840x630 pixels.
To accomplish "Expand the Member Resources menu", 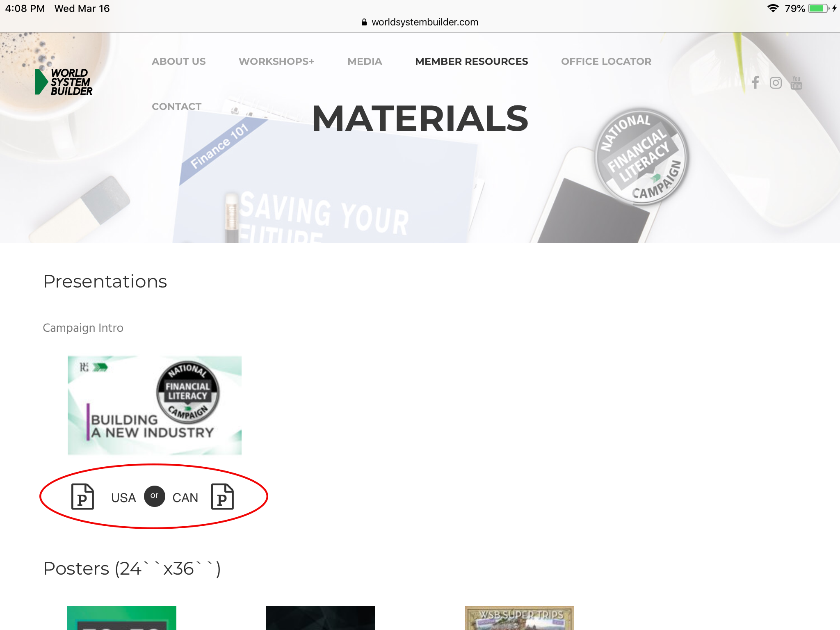I will point(472,62).
